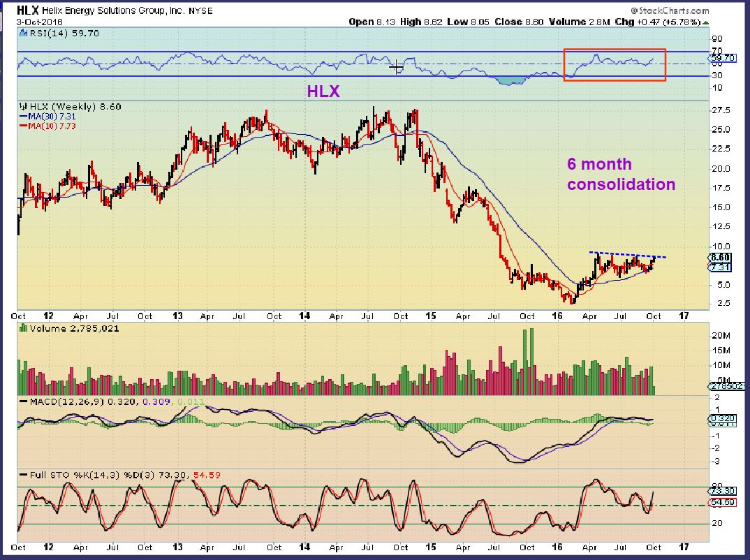Click the '10M' volume axis label
750x560 pixels.
721,365
